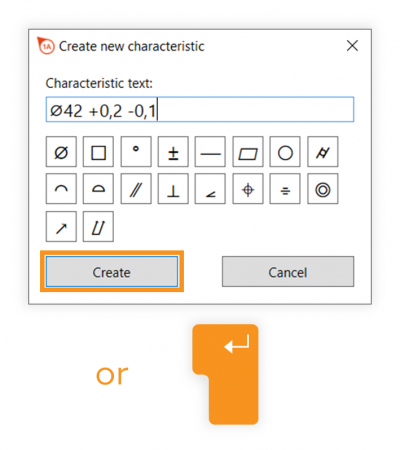Insert the total run-out symbol

(98, 226)
